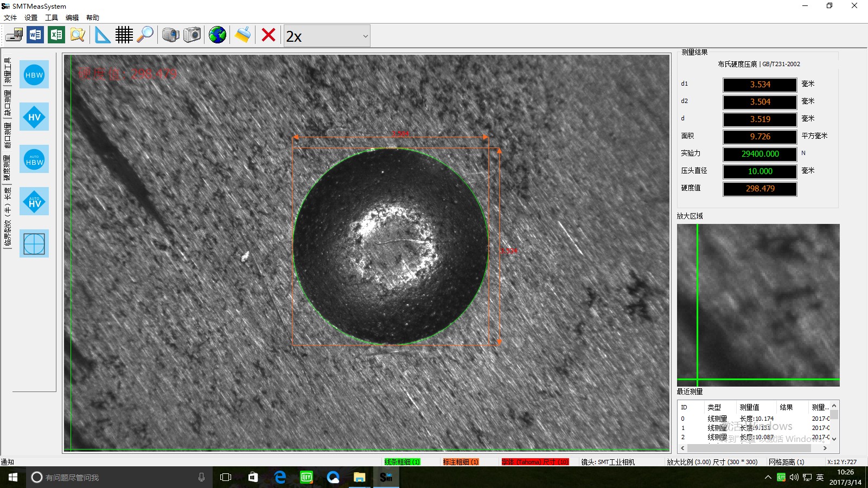Click the d2 value field 3.504

pos(760,102)
